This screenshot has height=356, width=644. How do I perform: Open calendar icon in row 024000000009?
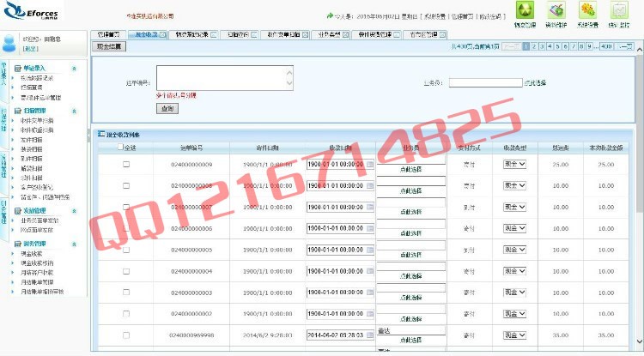pyautogui.click(x=369, y=164)
